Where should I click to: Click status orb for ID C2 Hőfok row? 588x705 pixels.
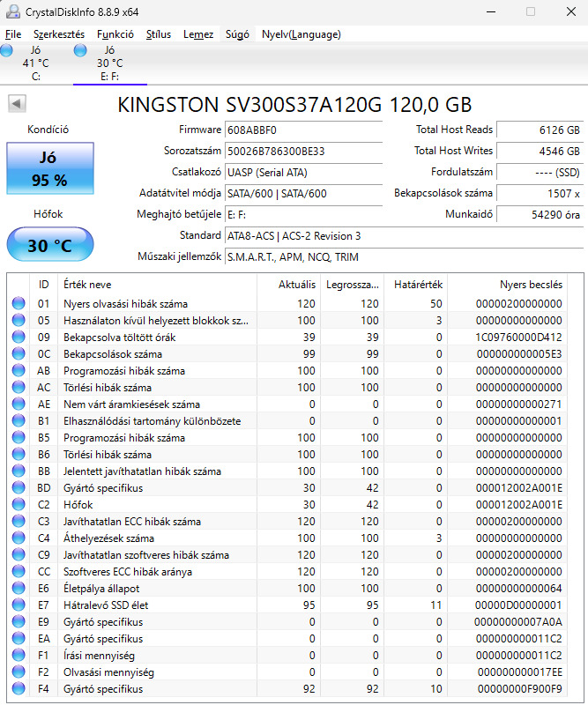[19, 504]
